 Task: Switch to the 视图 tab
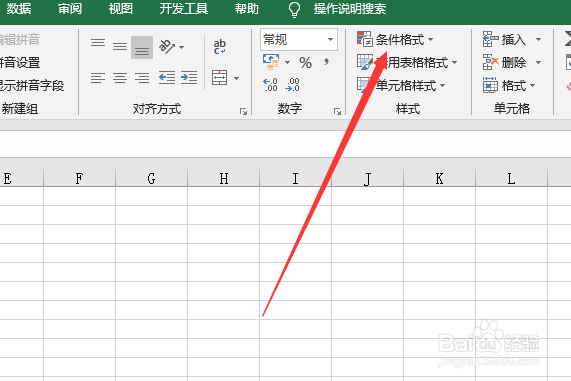[121, 9]
